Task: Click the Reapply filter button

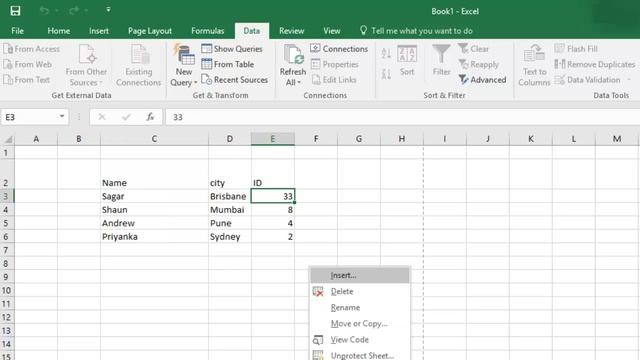Action: tap(479, 64)
